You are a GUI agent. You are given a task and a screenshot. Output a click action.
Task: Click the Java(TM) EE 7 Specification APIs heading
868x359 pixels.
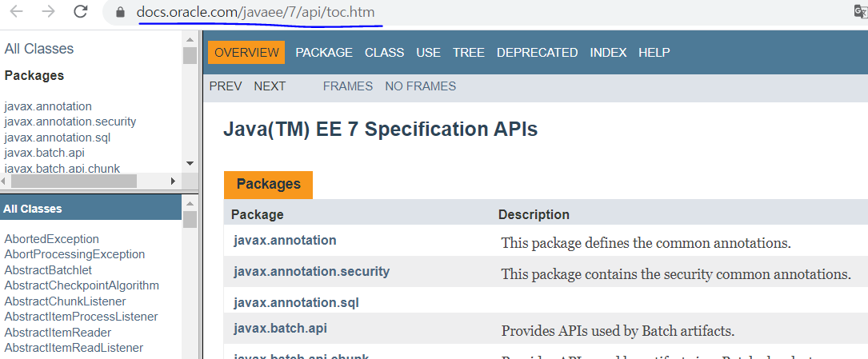(380, 130)
